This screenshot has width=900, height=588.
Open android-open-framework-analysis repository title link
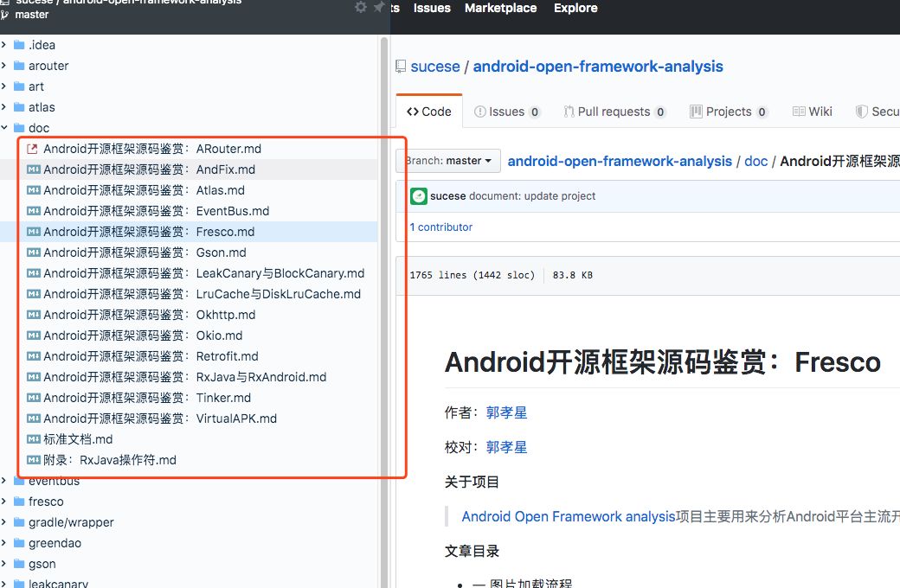[598, 67]
